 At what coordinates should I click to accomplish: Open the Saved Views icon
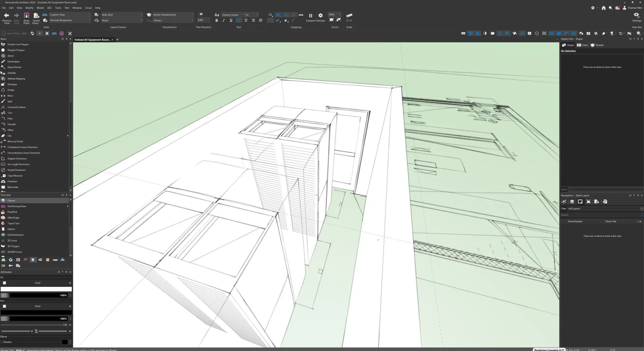36,15
